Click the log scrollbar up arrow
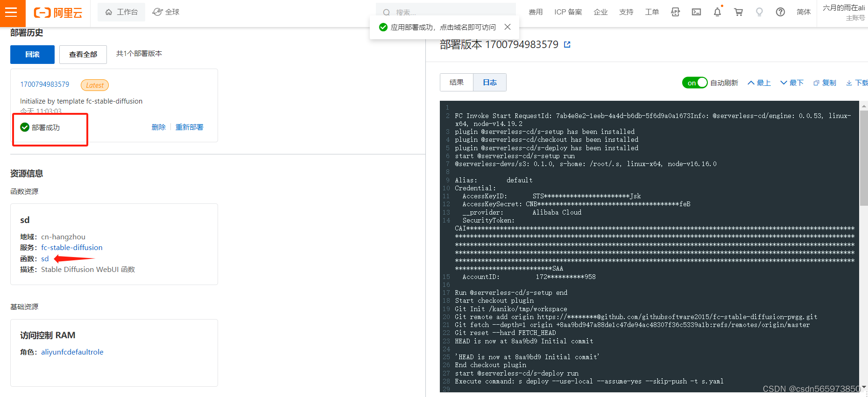This screenshot has height=397, width=868. (x=864, y=105)
